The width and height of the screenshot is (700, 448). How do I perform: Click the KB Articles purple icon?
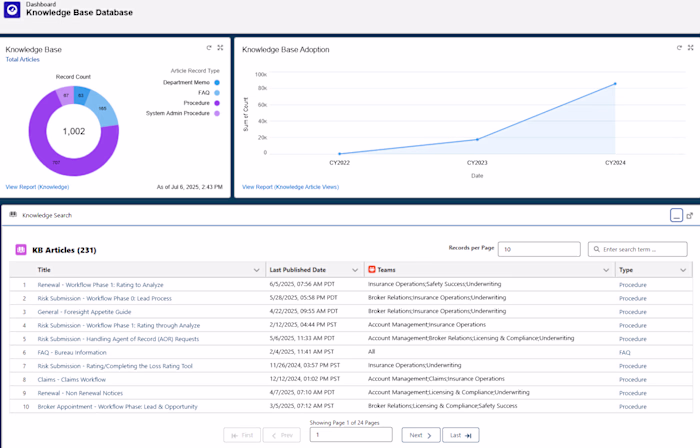[21, 250]
